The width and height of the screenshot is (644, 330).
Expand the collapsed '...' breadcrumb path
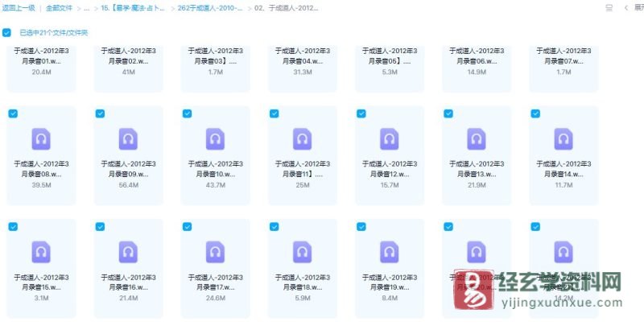[x=86, y=7]
